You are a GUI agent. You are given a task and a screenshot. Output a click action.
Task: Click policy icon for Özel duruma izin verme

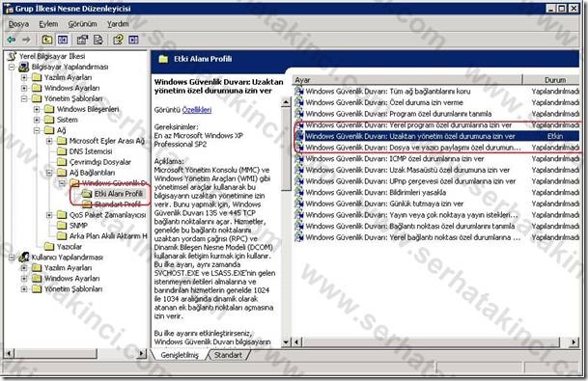(299, 102)
